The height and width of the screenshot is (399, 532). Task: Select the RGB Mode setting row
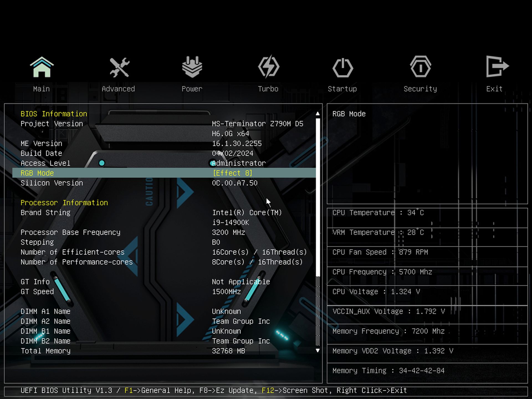37,173
